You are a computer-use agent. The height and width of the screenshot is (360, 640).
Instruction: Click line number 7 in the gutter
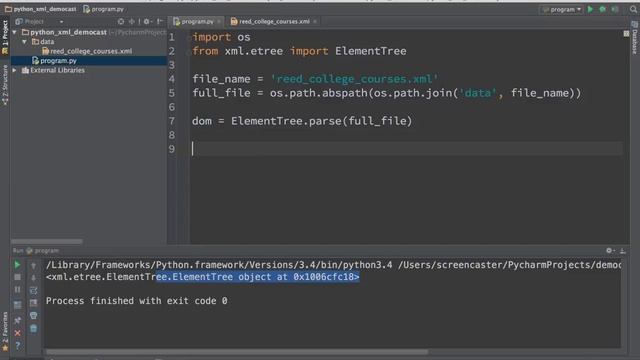[172, 121]
